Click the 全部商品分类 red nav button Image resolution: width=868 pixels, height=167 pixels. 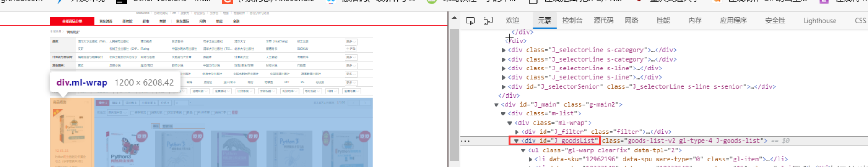tap(72, 21)
